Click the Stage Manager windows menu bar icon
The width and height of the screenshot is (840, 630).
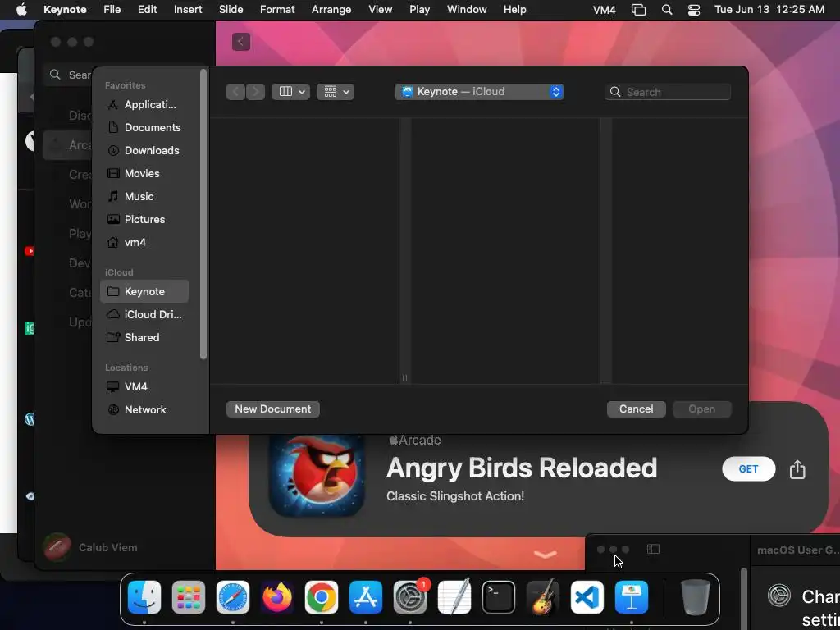coord(638,10)
